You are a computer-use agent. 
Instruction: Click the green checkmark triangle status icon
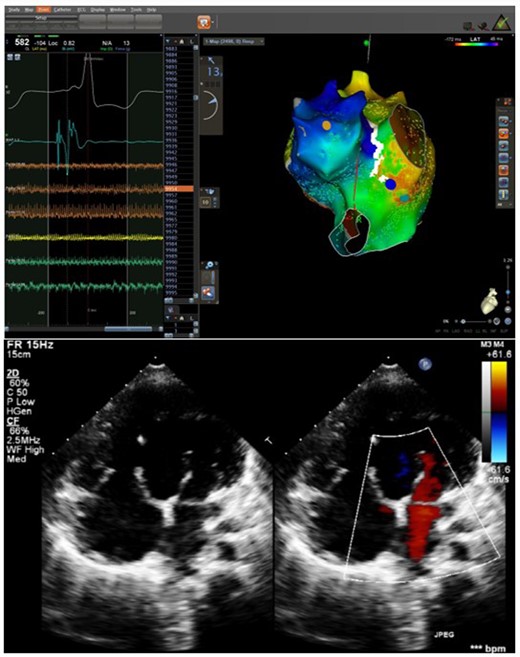pos(502,23)
